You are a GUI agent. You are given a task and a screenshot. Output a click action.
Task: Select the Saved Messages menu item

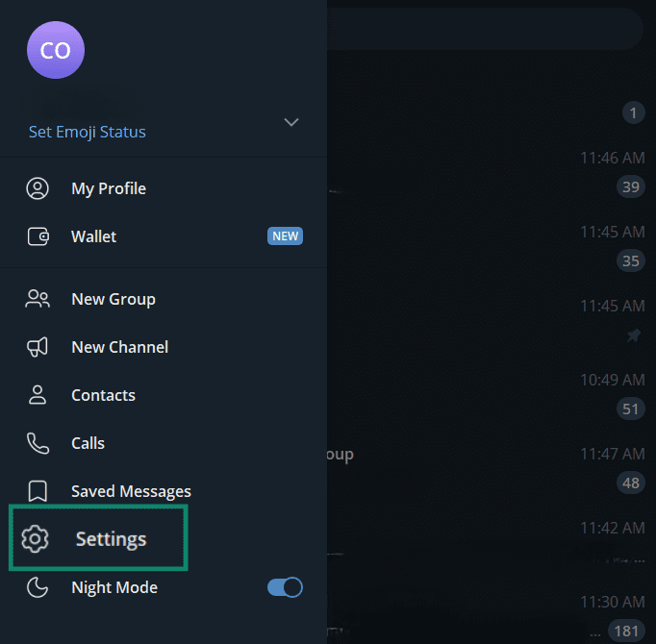tap(131, 491)
